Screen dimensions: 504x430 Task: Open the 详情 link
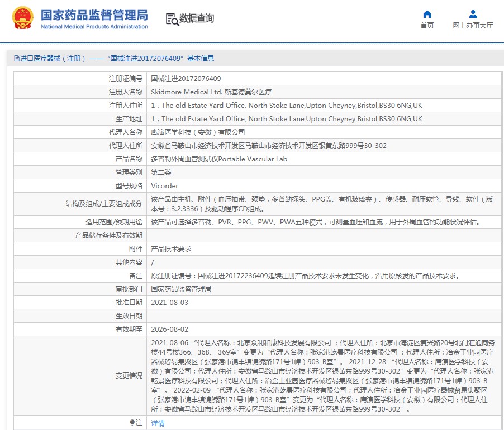(x=158, y=423)
